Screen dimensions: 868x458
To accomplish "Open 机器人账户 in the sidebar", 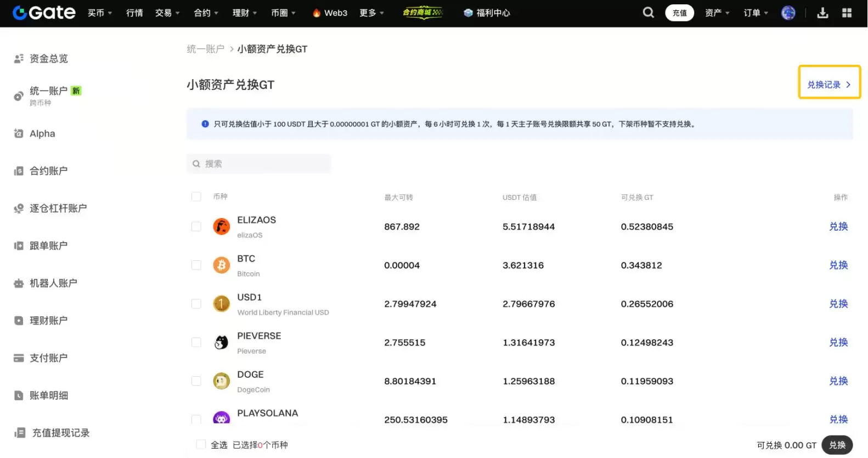I will pyautogui.click(x=53, y=283).
